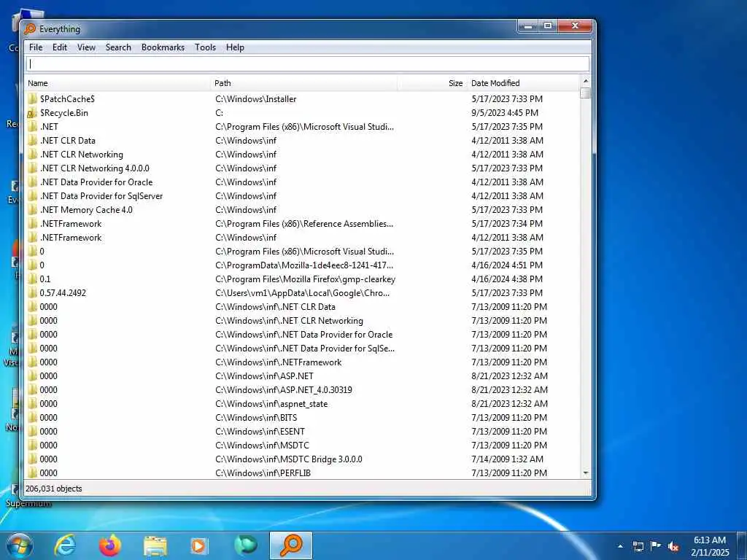Sort results by Name column header
747x560 pixels.
coord(117,83)
